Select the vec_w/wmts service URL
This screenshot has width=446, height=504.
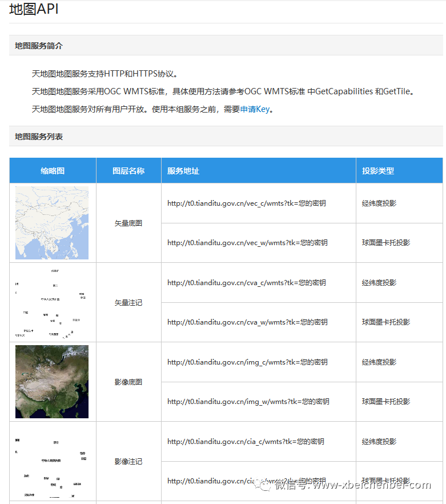click(x=247, y=243)
